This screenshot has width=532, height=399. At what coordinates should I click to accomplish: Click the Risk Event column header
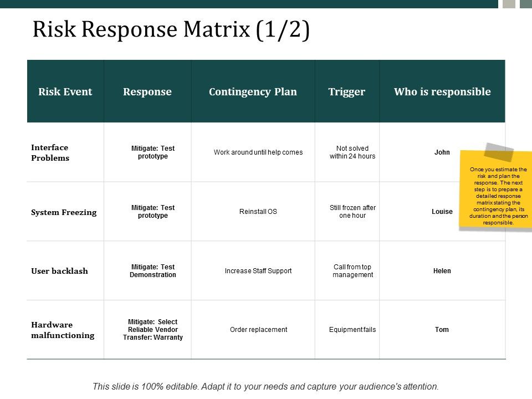click(65, 91)
